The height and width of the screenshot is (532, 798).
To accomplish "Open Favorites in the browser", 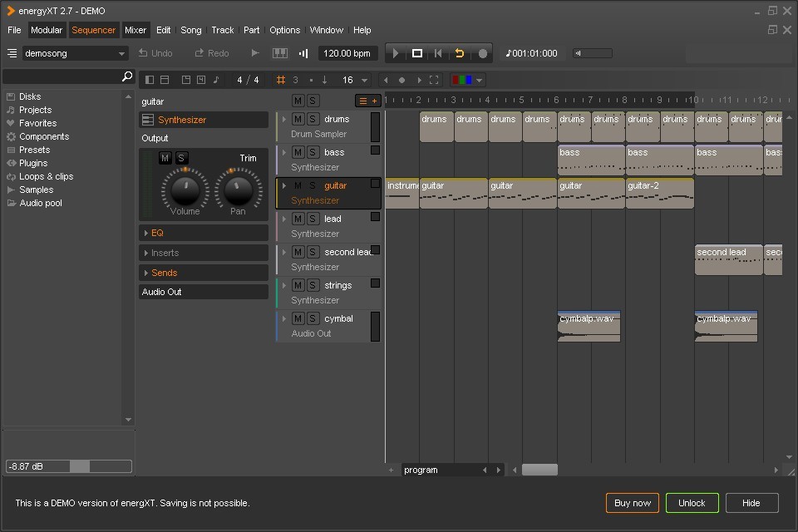I will 37,123.
